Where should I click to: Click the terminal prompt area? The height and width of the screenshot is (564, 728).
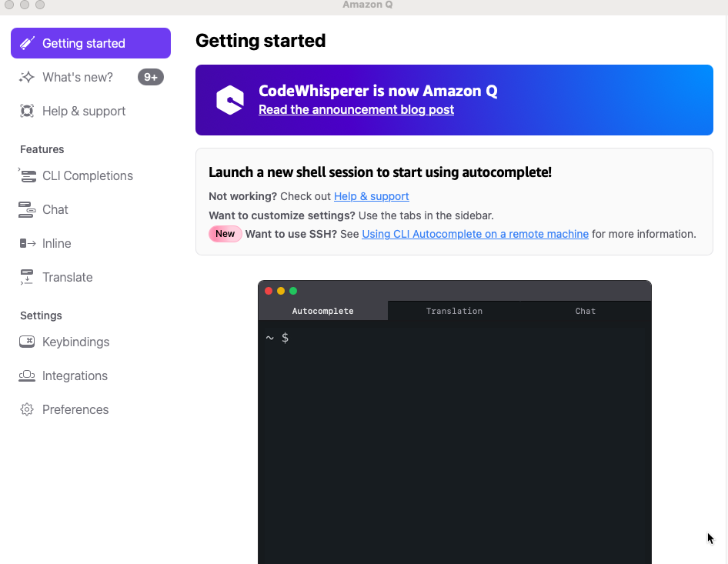coord(455,442)
